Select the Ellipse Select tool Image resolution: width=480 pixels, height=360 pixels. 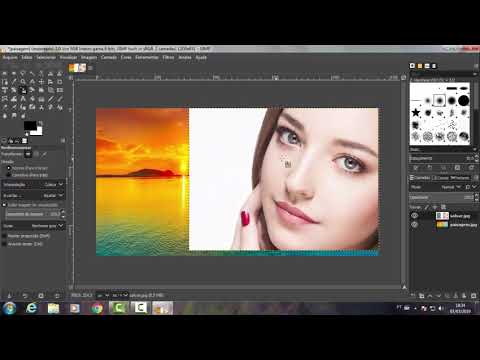coord(14,73)
